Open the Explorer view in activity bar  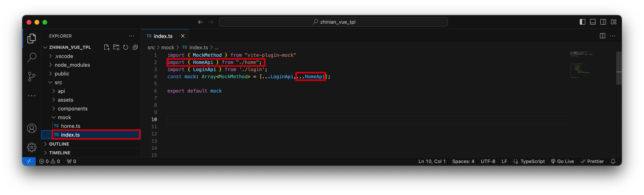click(x=32, y=38)
